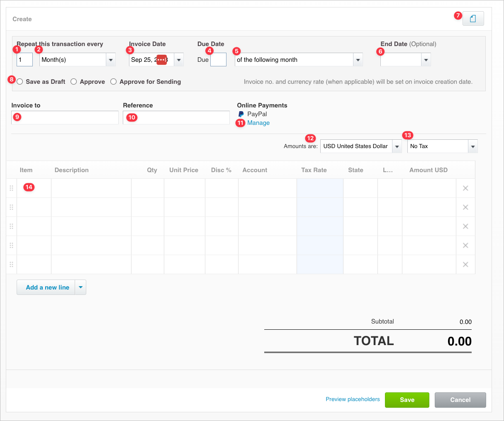Image resolution: width=504 pixels, height=421 pixels.
Task: Open the 'of the following month' dropdown
Action: point(357,59)
